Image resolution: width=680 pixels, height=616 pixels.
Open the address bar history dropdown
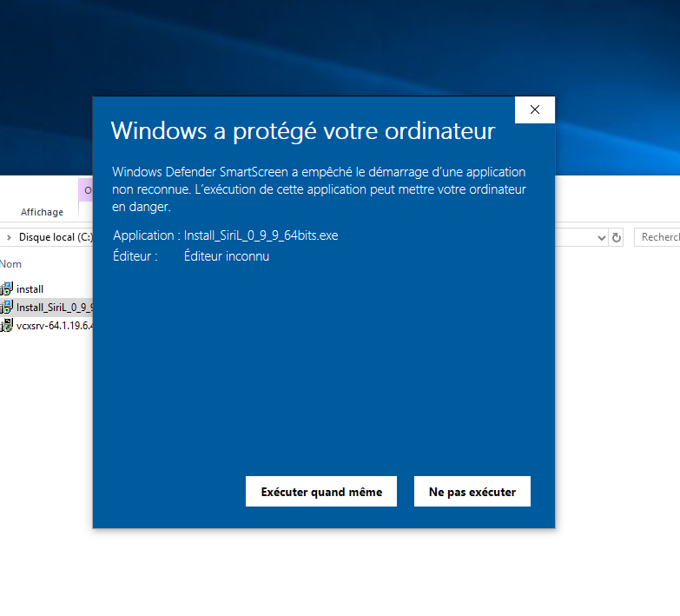(x=601, y=238)
